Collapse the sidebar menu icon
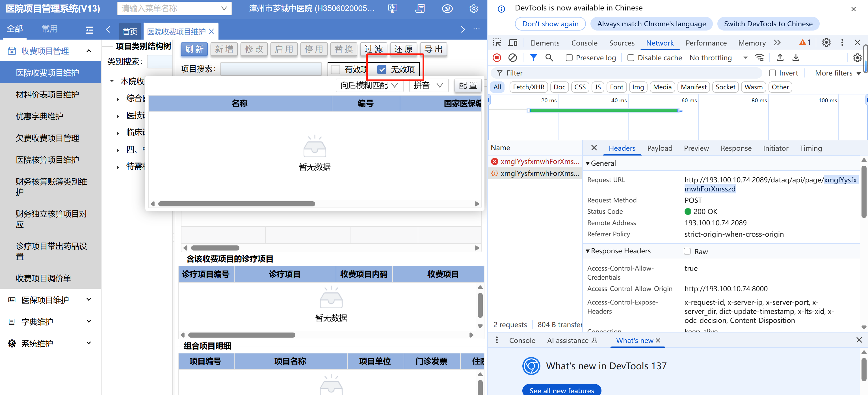Screen dimensions: 868x395 point(89,30)
